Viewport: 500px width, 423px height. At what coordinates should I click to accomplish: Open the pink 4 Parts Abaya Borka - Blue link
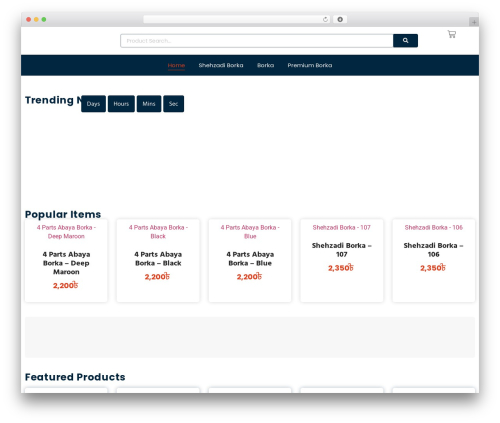click(x=250, y=232)
